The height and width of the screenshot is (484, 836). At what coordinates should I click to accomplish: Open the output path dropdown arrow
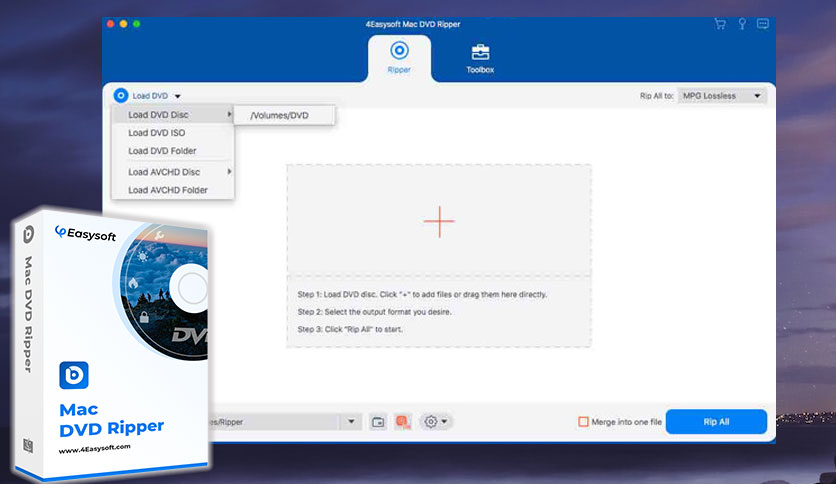point(351,422)
